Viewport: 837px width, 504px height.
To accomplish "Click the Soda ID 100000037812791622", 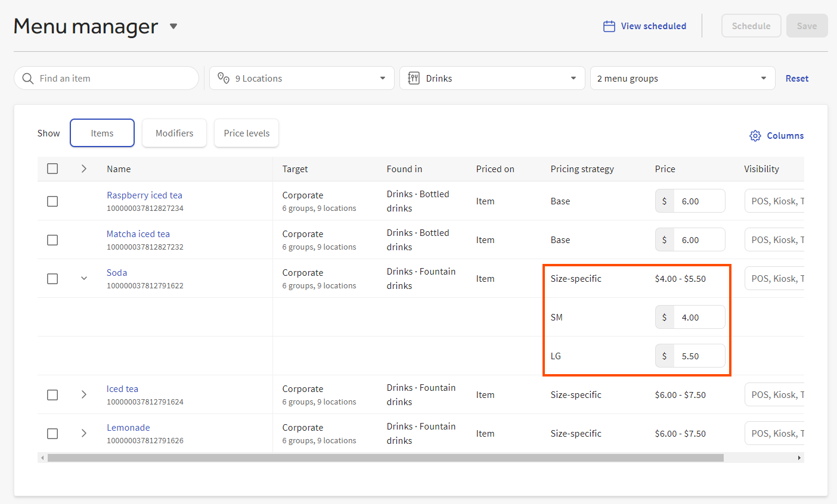I will click(x=145, y=286).
